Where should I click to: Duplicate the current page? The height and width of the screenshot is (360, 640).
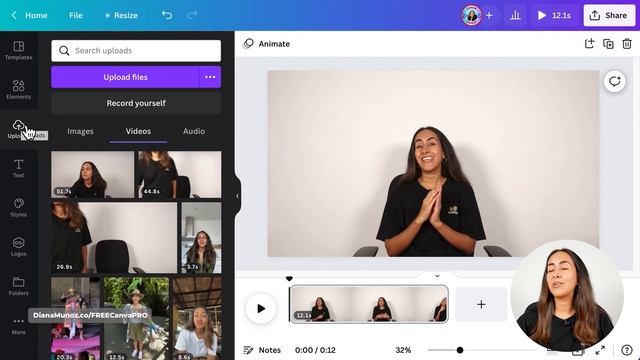[x=608, y=44]
